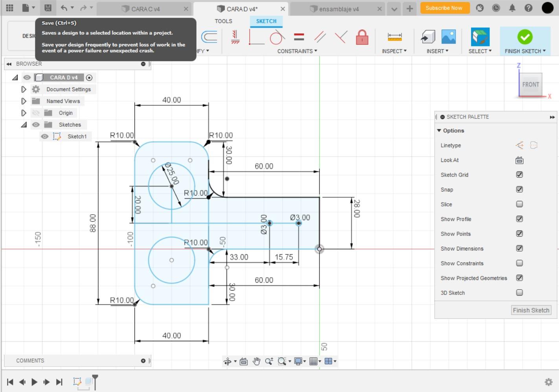Add a new design tab
Image resolution: width=559 pixels, height=392 pixels.
pyautogui.click(x=410, y=8)
